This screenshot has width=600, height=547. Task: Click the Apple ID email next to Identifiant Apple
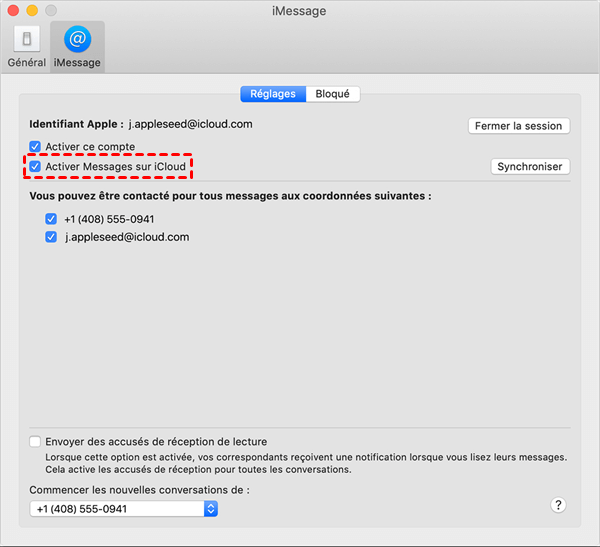(x=190, y=125)
